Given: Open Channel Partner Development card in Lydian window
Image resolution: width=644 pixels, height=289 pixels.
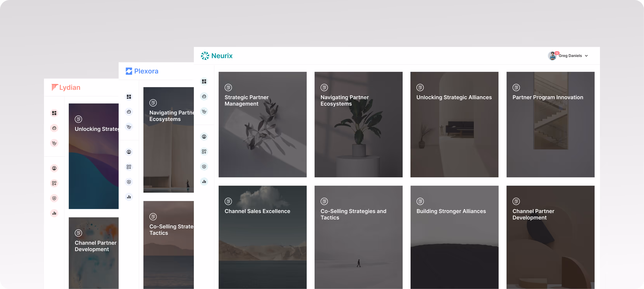Looking at the screenshot, I should click(94, 253).
